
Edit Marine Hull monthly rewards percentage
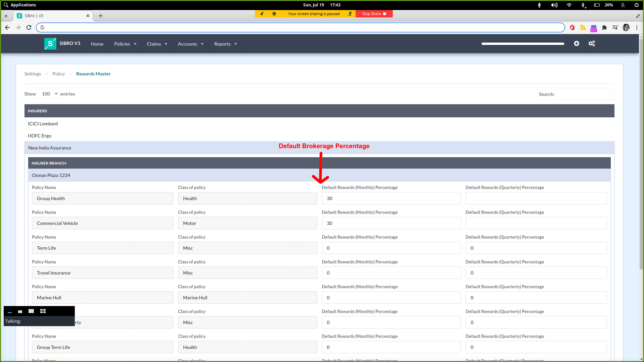point(391,298)
